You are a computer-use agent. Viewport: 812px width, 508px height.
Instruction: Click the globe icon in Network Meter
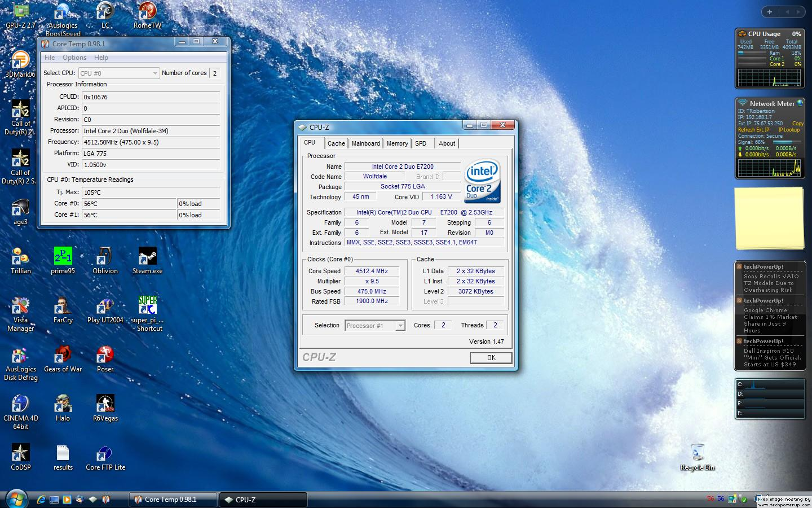coord(800,103)
